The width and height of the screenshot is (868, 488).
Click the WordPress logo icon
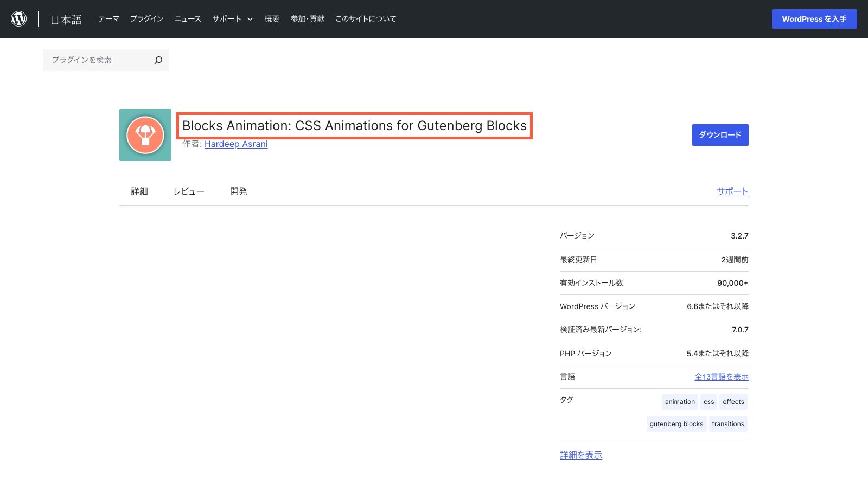click(x=19, y=19)
